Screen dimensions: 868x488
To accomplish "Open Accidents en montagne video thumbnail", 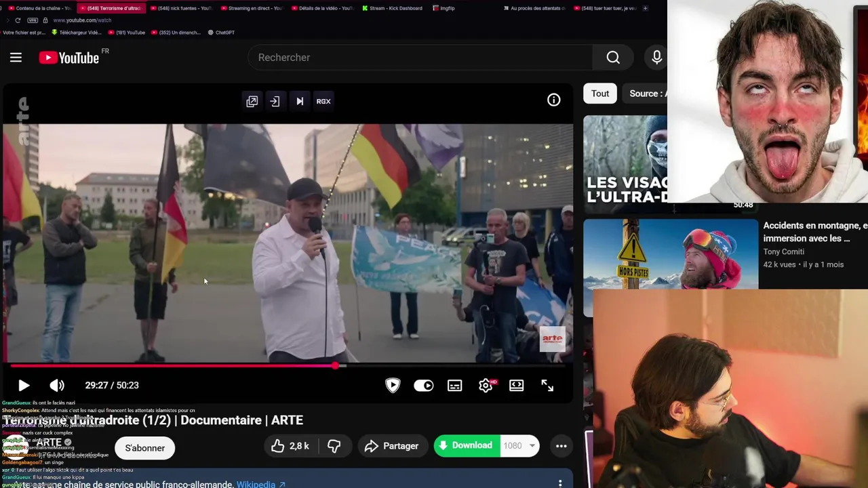I will 671,253.
